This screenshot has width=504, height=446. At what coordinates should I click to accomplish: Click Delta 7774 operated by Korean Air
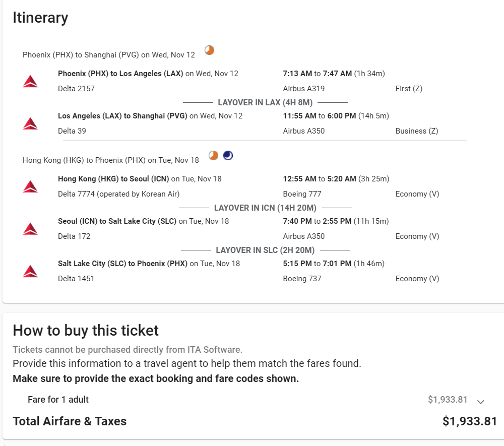[118, 194]
